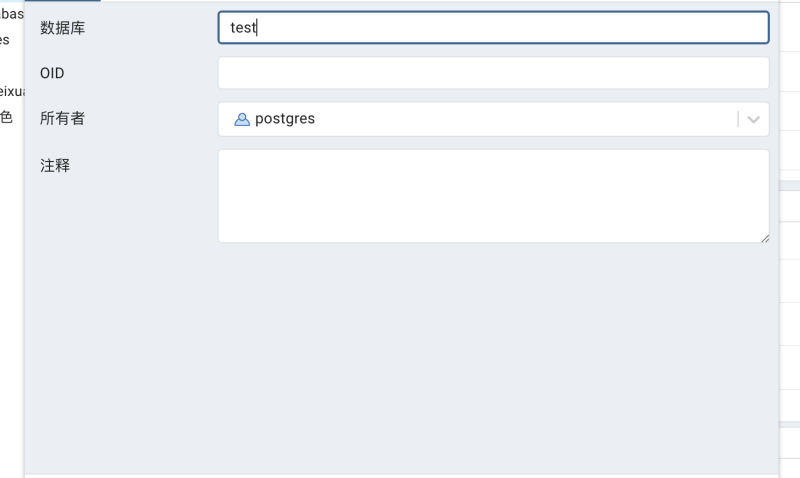The width and height of the screenshot is (800, 478).
Task: Select the 数据库 field label
Action: point(62,28)
